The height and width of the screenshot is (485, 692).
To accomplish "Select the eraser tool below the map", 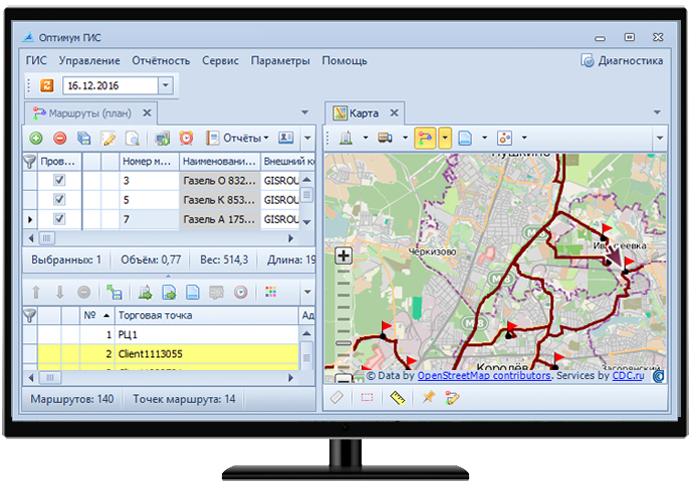I will pos(337,397).
